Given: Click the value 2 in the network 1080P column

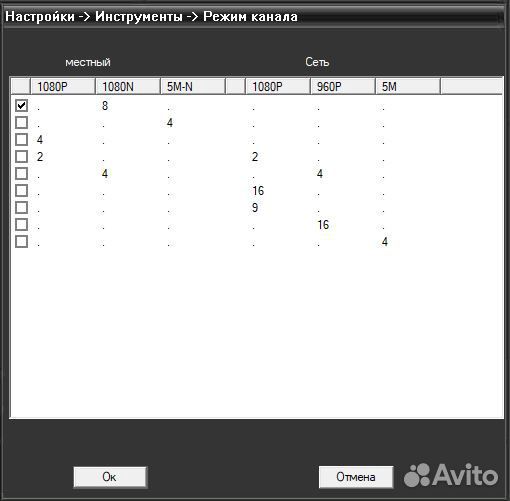Looking at the screenshot, I should click(255, 157).
